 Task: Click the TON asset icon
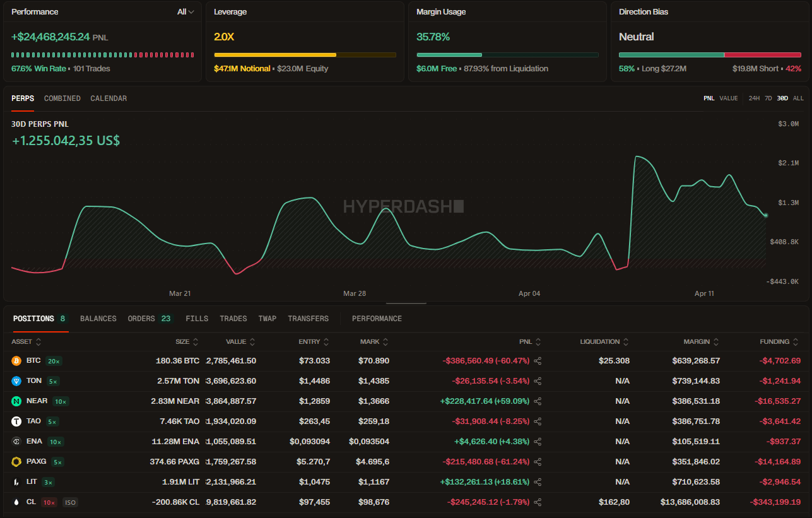(x=16, y=381)
